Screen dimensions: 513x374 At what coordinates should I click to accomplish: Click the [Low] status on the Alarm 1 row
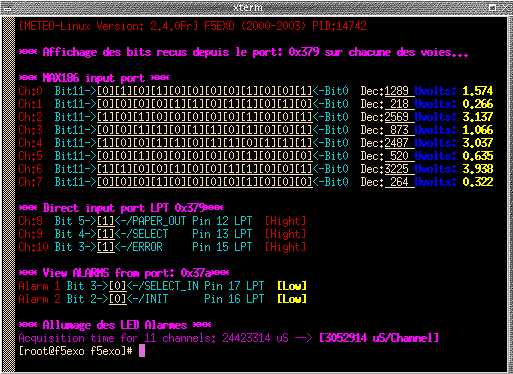(292, 286)
